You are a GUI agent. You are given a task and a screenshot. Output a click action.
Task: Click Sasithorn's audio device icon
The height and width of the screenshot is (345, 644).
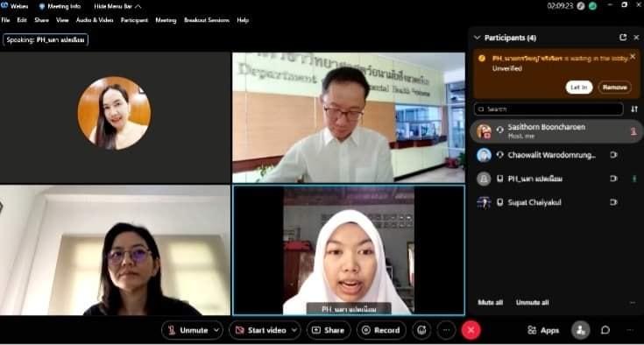499,130
